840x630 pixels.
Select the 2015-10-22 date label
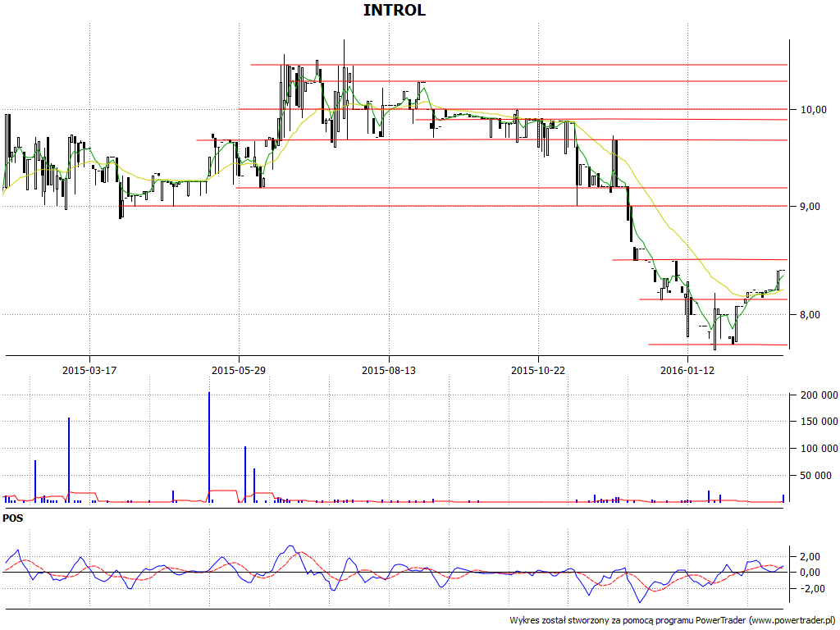[538, 370]
